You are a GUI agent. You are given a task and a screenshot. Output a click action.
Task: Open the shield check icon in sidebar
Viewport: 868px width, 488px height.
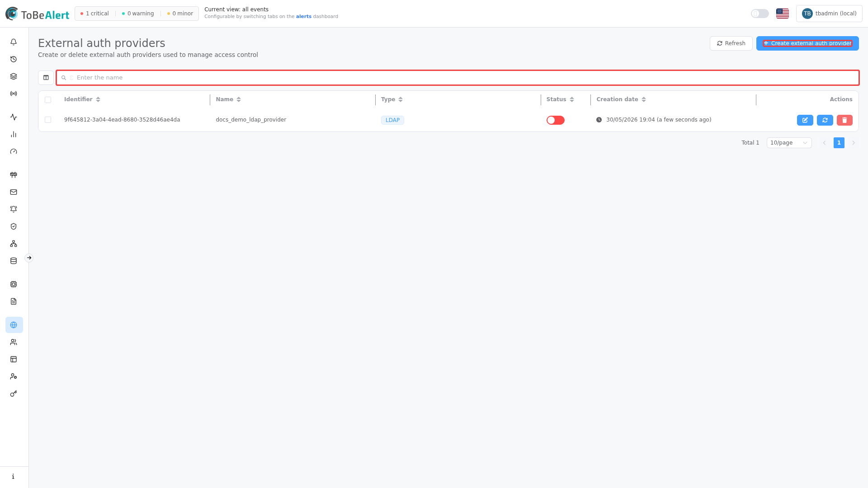pos(14,226)
